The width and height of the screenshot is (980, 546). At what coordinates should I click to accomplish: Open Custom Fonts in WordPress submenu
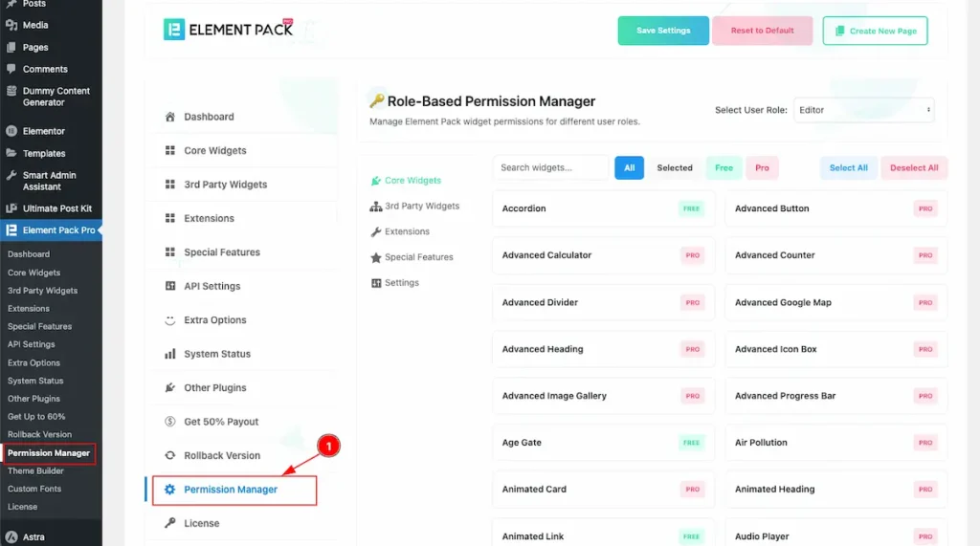[x=34, y=490]
